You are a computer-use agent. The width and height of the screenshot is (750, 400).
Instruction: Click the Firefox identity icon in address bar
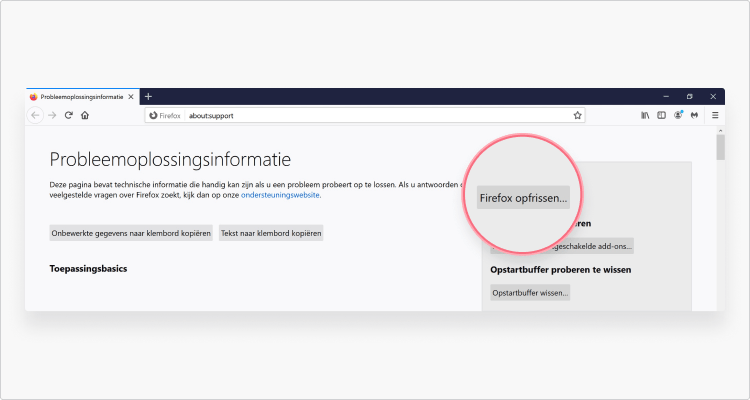pyautogui.click(x=165, y=115)
